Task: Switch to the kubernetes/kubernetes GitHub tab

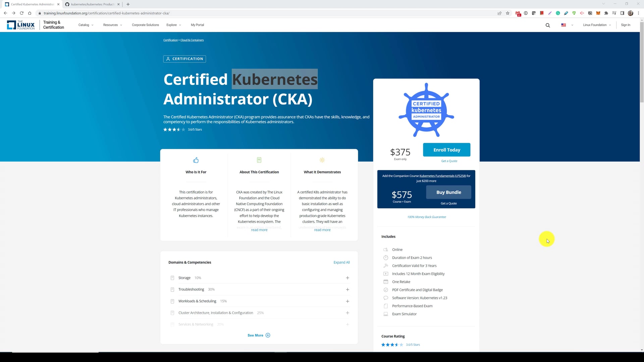Action: click(92, 4)
